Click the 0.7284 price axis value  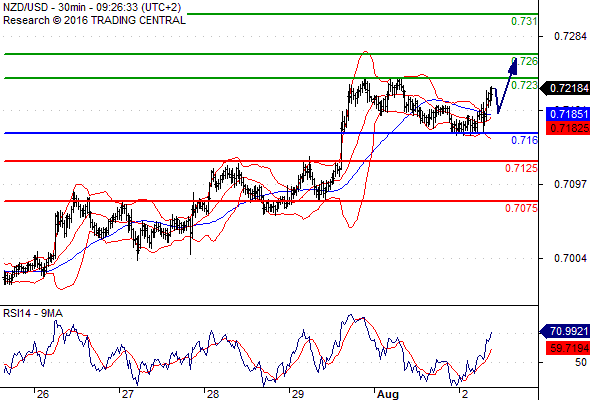tap(570, 37)
